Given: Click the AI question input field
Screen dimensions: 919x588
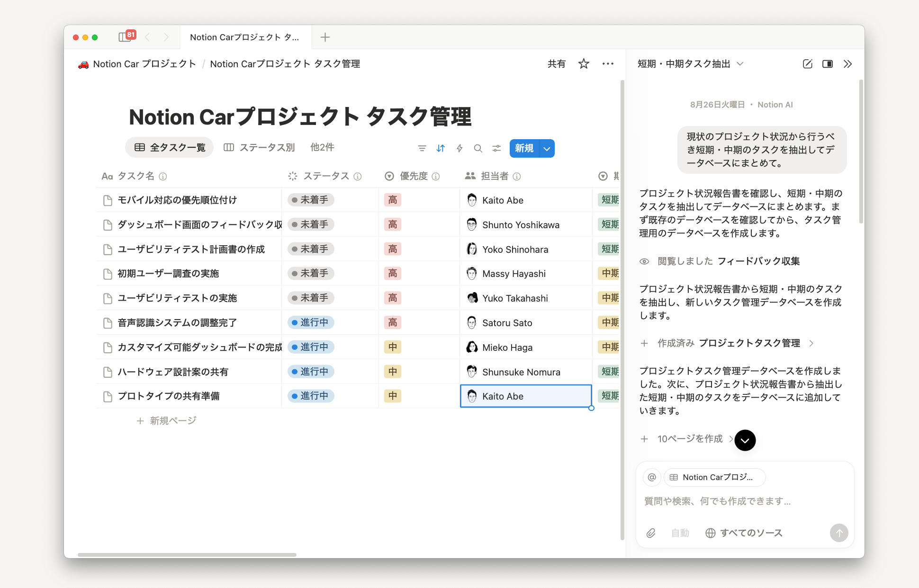Looking at the screenshot, I should [x=716, y=501].
